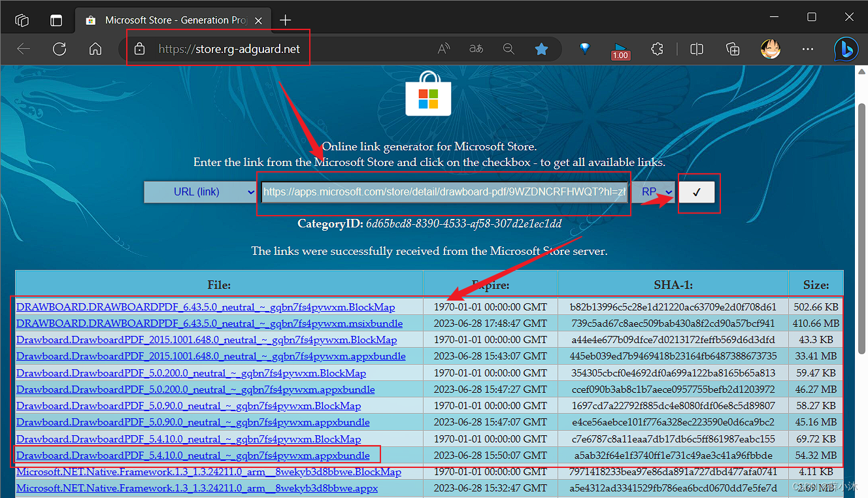Open the Collections icon
This screenshot has width=868, height=498.
(733, 49)
